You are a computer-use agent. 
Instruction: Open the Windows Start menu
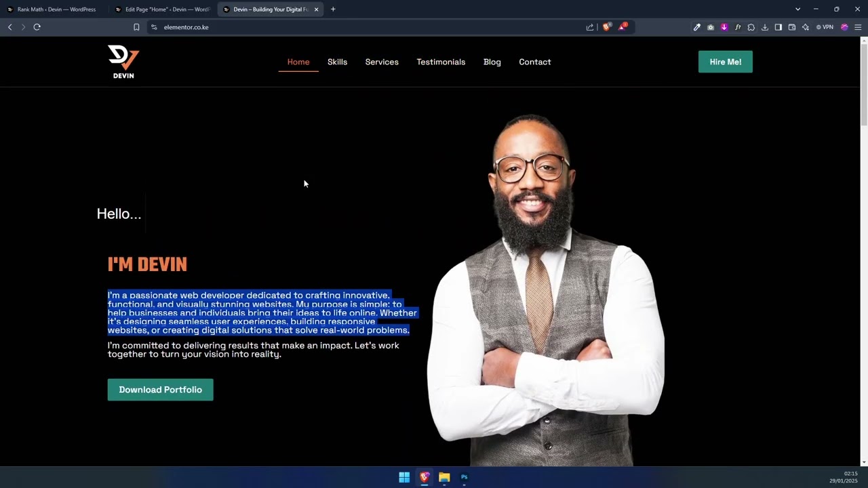click(x=404, y=477)
